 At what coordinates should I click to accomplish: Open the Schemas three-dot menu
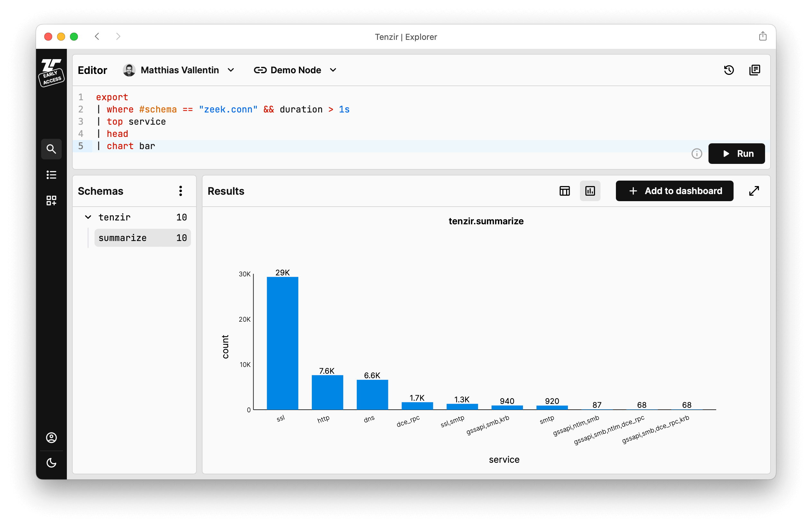pyautogui.click(x=180, y=191)
